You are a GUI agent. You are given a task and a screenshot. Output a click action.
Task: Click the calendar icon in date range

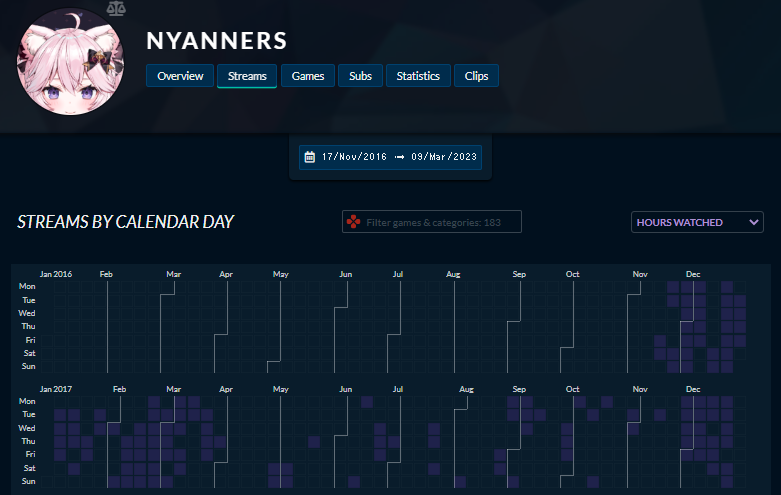point(310,157)
